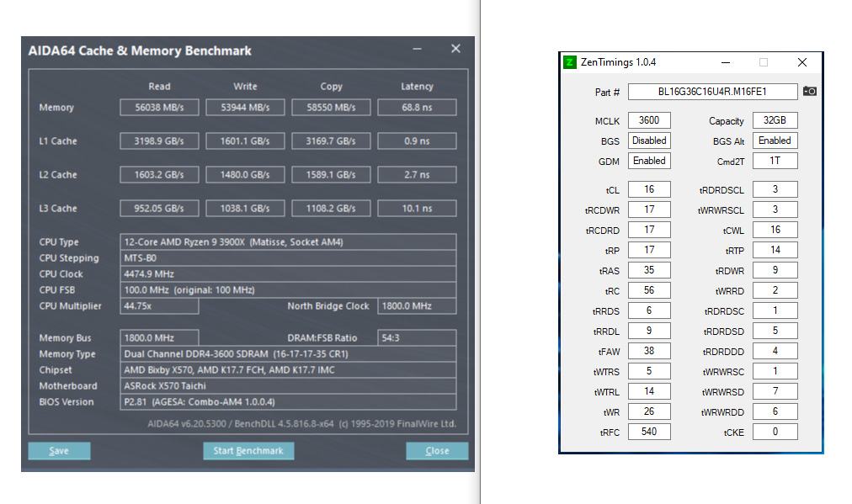Viewport: 852px width, 504px height.
Task: Click the BGS Alt Enabled field
Action: pos(775,141)
